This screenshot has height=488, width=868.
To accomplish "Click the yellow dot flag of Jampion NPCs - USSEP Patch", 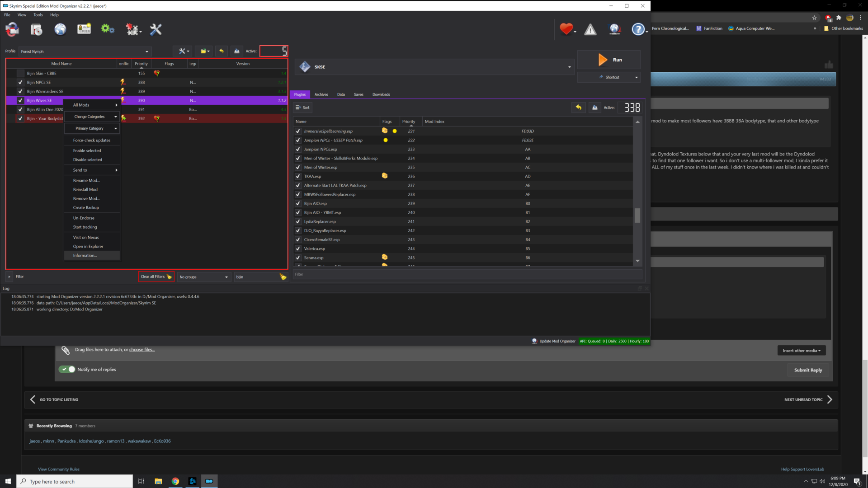I will pyautogui.click(x=386, y=140).
